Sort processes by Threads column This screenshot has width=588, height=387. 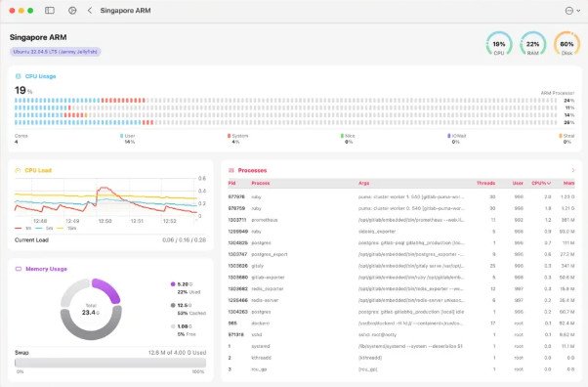tap(485, 183)
